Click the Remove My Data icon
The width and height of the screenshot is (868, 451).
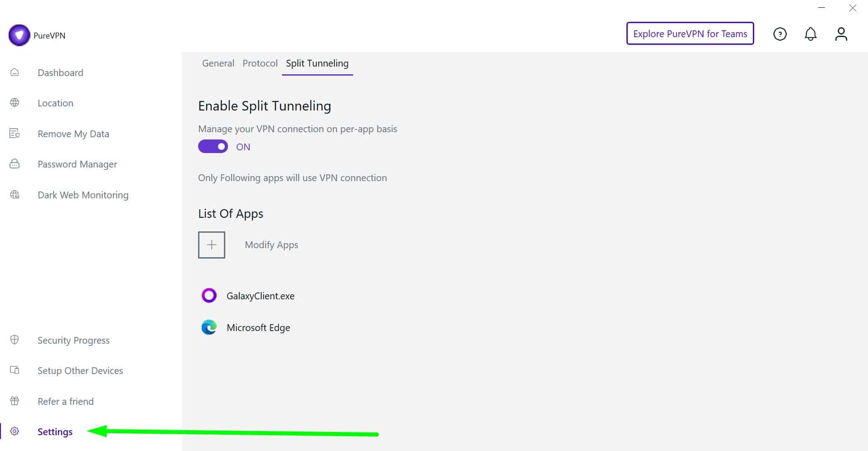click(x=15, y=134)
